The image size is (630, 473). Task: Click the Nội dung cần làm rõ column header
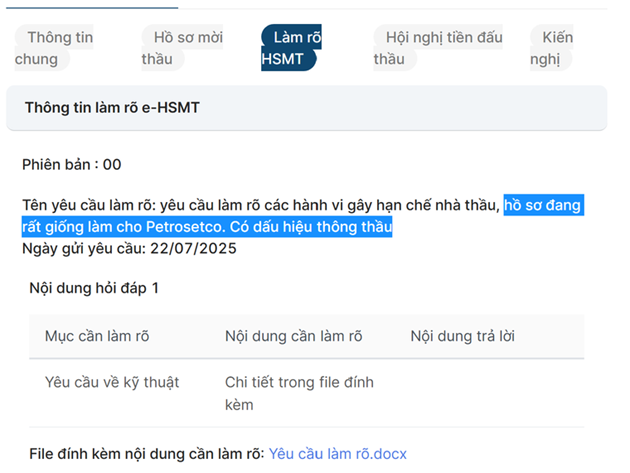(x=294, y=336)
